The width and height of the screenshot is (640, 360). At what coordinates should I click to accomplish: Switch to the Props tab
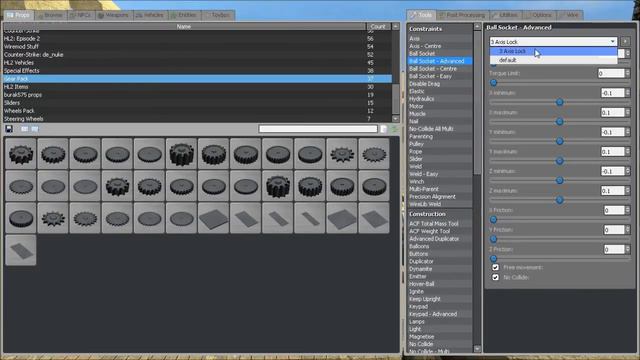[x=19, y=15]
